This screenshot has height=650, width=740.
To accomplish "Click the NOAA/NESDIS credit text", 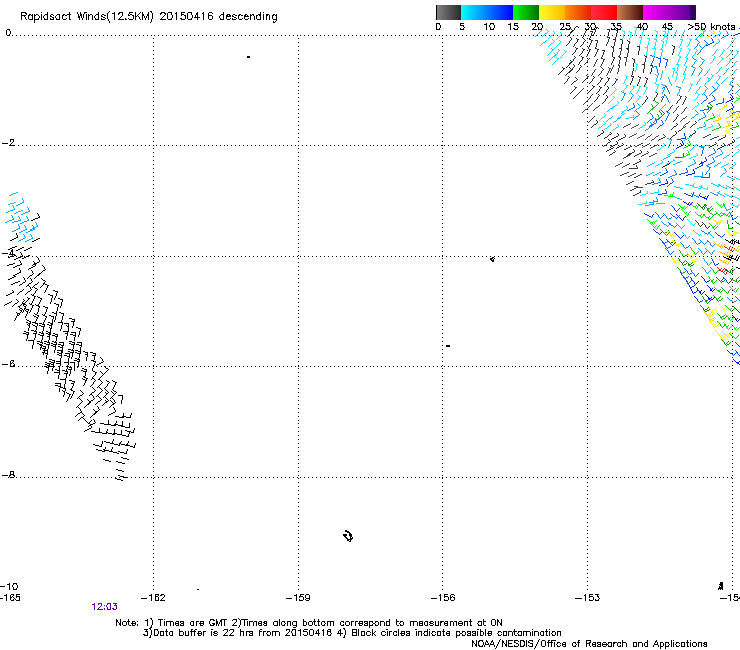I will pos(589,644).
